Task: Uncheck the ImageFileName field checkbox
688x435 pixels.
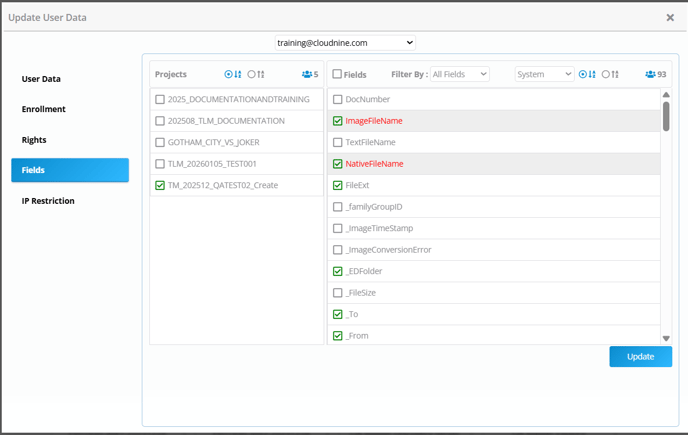Action: pyautogui.click(x=337, y=121)
